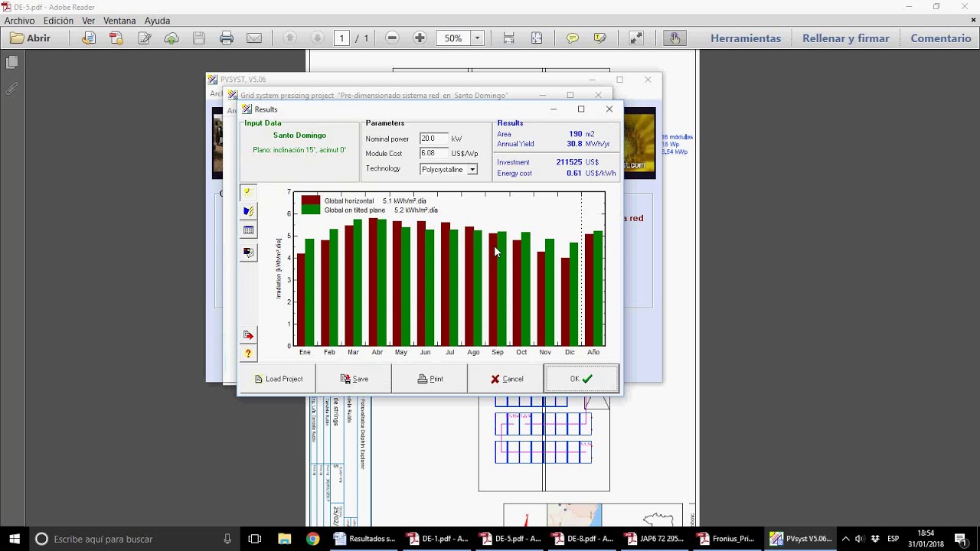Click the printer icon in Adobe Reader toolbar
Image resolution: width=980 pixels, height=551 pixels.
pyautogui.click(x=227, y=38)
